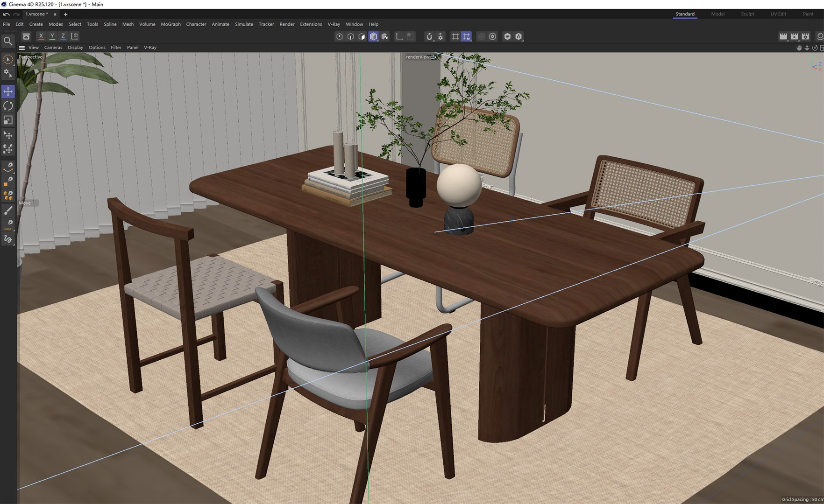Switch to the UV Edit layout

coord(778,14)
